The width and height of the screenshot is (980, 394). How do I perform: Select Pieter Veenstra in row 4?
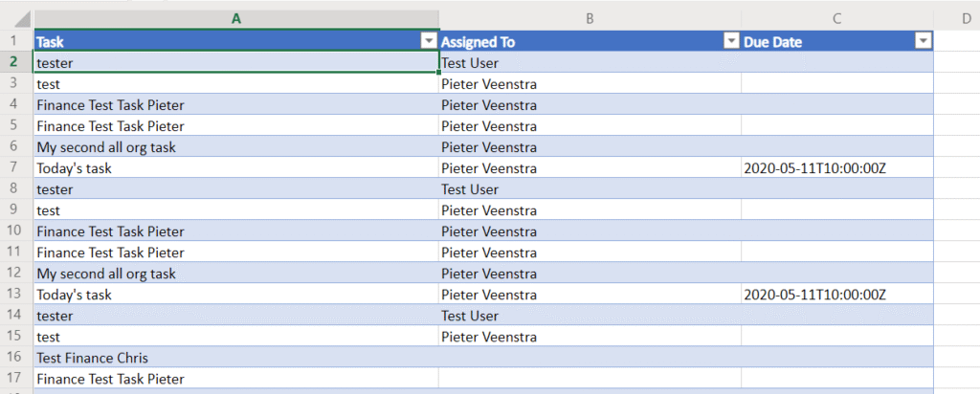(590, 104)
